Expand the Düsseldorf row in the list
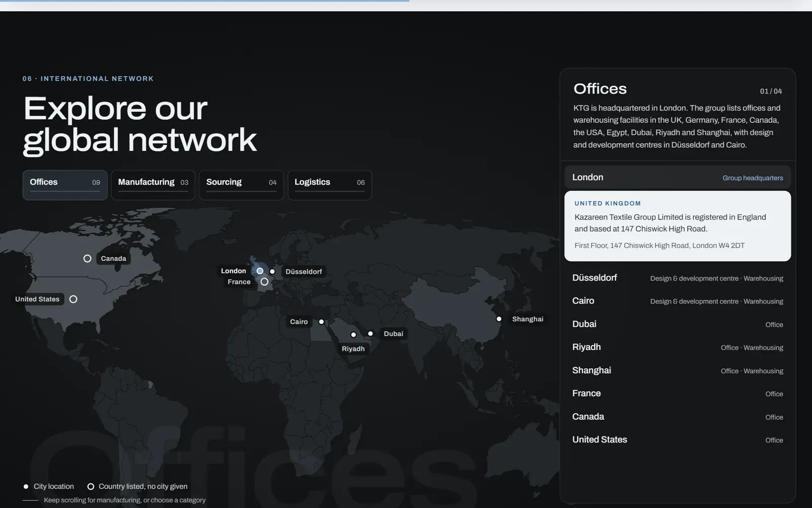The height and width of the screenshot is (508, 812). [678, 278]
